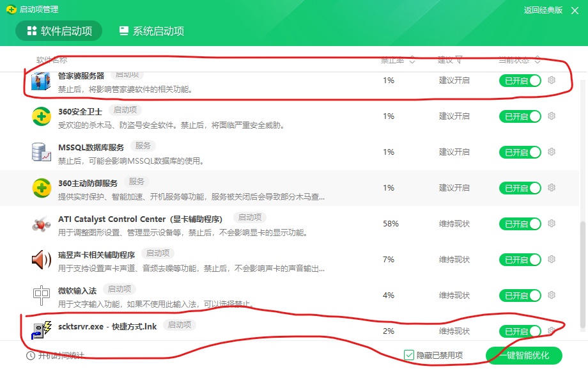Click the 360安全卫士 logo in the list
The width and height of the screenshot is (588, 371).
click(42, 116)
